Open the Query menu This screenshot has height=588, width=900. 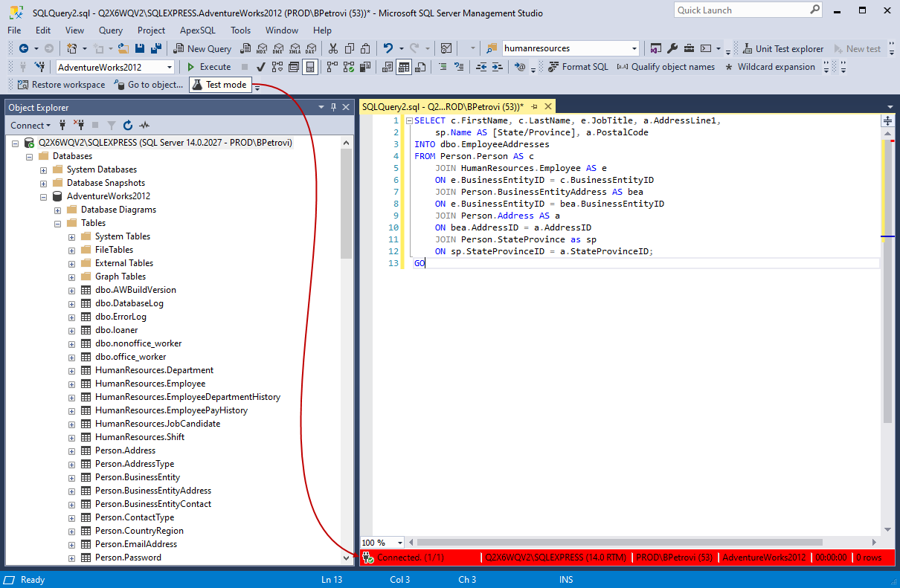coord(111,30)
